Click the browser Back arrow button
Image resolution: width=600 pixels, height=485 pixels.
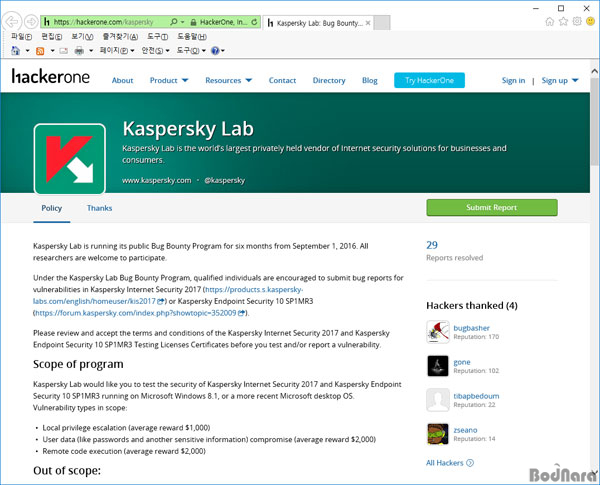pyautogui.click(x=11, y=22)
